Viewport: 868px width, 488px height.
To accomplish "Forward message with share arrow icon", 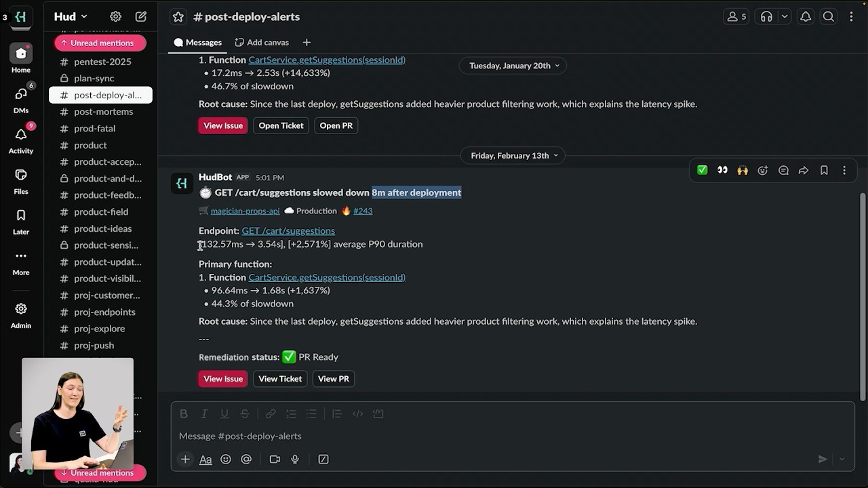I will pyautogui.click(x=804, y=170).
